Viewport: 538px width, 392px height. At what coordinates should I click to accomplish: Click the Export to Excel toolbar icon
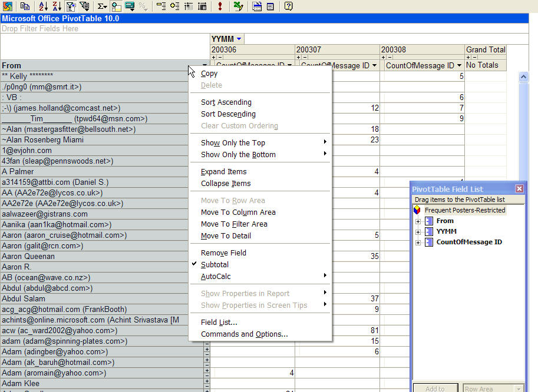pos(237,6)
